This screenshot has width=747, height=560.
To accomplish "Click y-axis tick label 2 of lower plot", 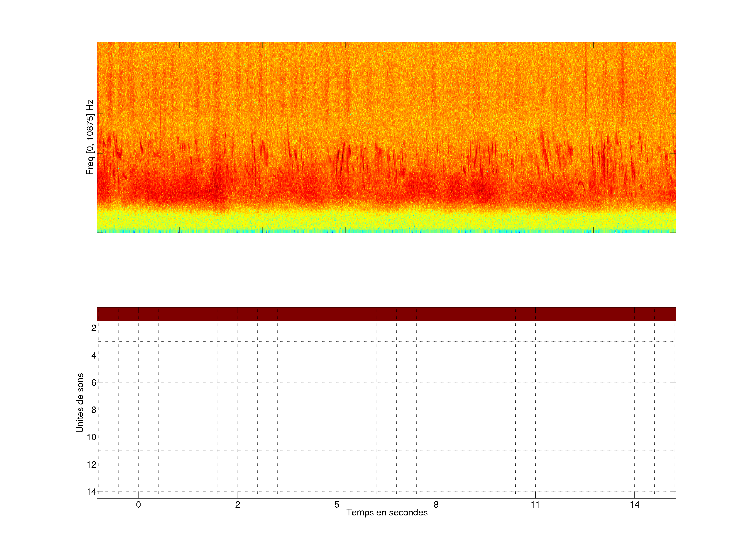I will click(94, 328).
